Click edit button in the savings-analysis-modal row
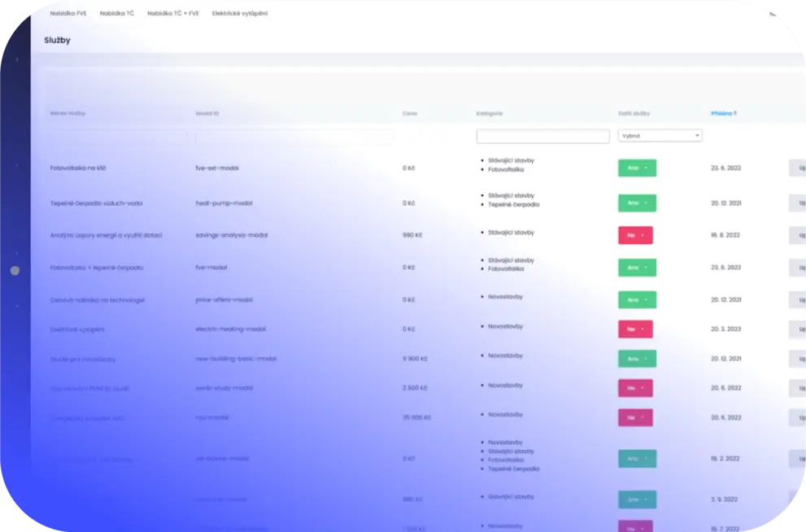 [798, 235]
